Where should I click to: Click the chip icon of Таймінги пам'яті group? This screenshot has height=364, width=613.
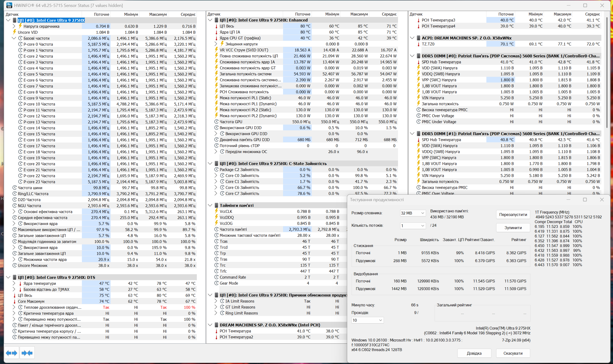pyautogui.click(x=216, y=205)
